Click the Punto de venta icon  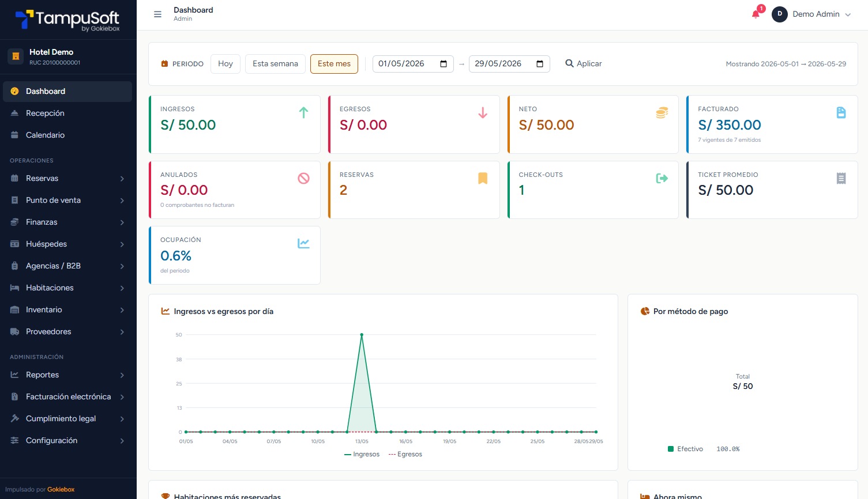coord(15,200)
